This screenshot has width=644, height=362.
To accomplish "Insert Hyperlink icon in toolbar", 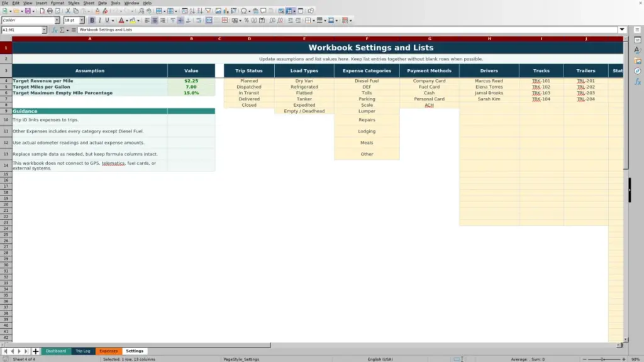I will [255, 11].
